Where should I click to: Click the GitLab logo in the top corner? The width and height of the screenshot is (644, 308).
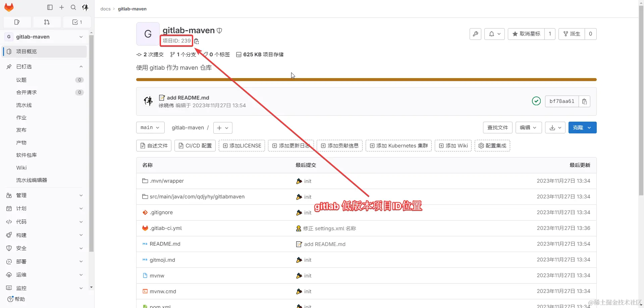click(x=9, y=7)
